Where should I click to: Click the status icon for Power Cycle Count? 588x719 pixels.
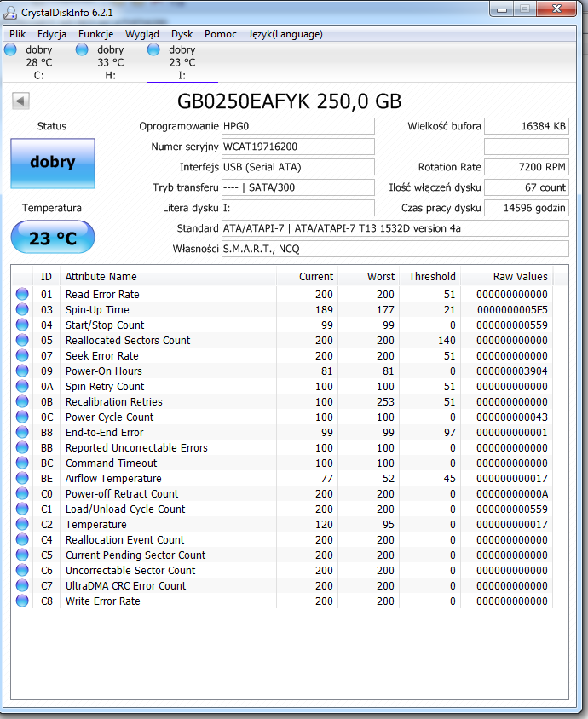22,417
